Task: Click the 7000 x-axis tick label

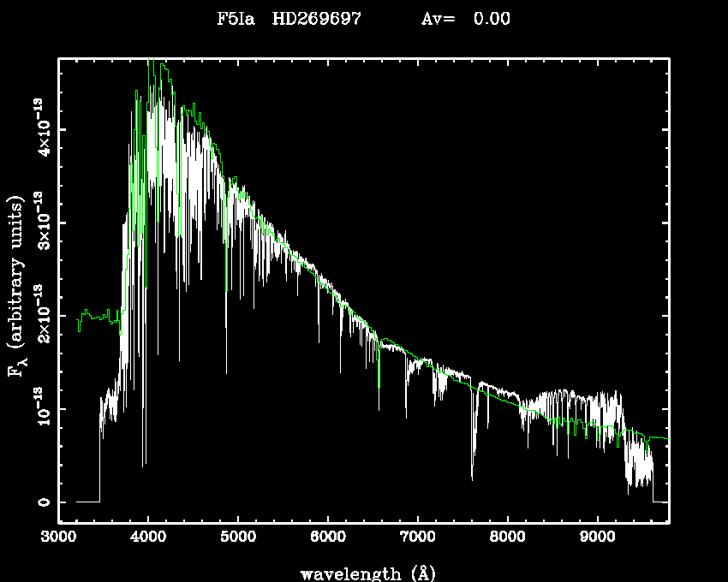Action: click(x=417, y=537)
